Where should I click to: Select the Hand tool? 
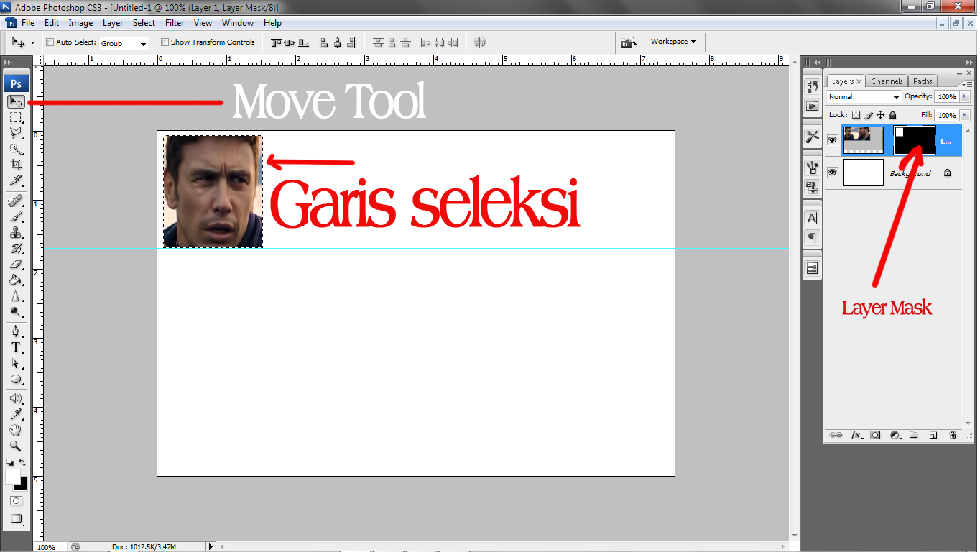pos(16,430)
